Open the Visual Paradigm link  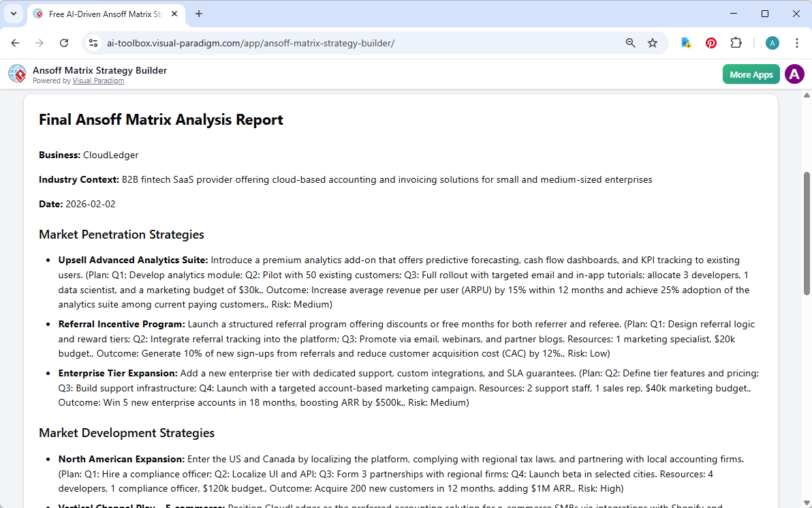(x=98, y=80)
